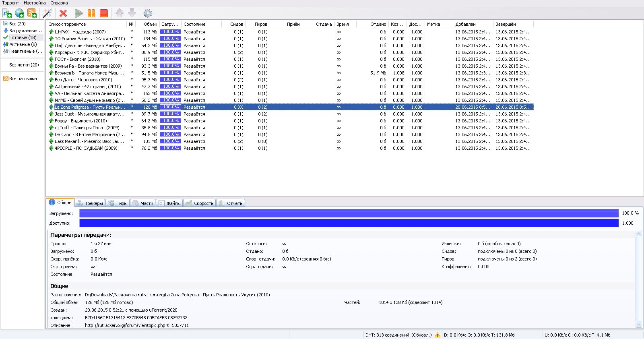
Task: Switch to the Файлы tab
Action: (x=169, y=203)
